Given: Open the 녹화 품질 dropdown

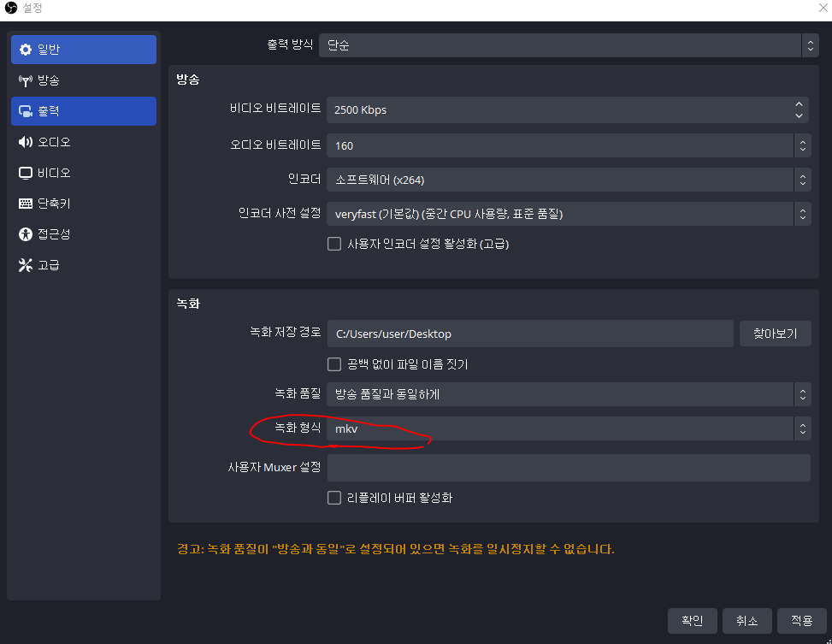Looking at the screenshot, I should point(569,394).
